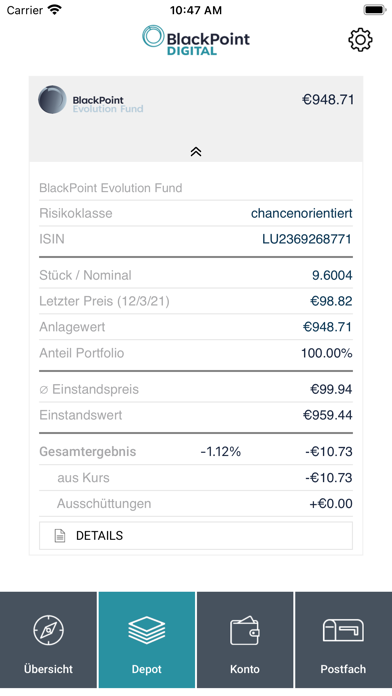Switch to the Übersicht tab label
Viewport: 392px width, 696px height.
click(48, 669)
